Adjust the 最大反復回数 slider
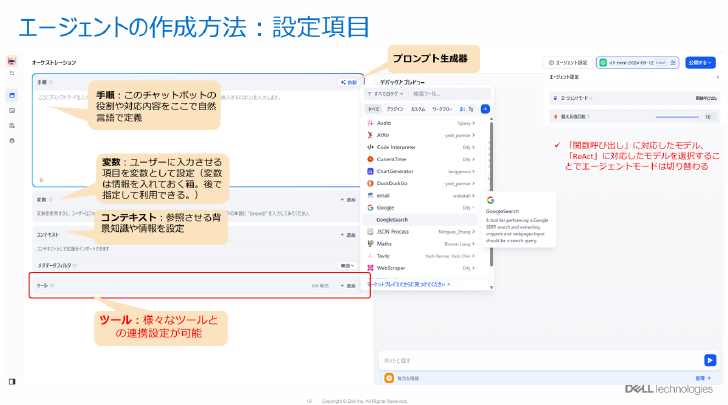Viewport: 728px width, 405px height. coord(677,117)
